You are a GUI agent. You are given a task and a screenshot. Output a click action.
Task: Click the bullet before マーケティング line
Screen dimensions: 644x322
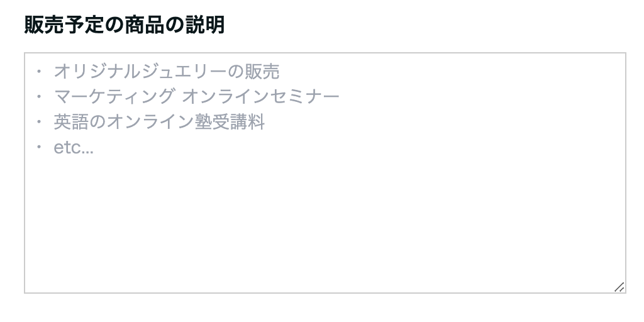click(x=40, y=97)
